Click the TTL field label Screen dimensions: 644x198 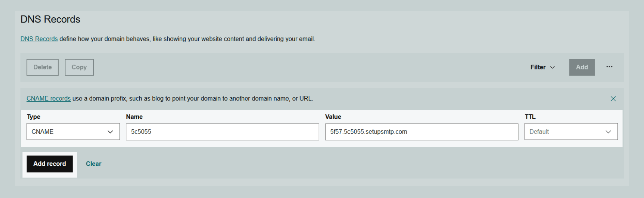click(x=530, y=117)
